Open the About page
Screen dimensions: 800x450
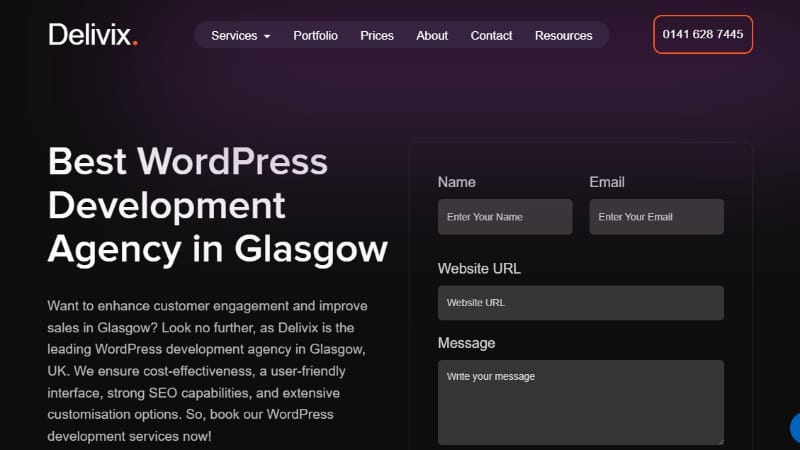click(x=432, y=36)
